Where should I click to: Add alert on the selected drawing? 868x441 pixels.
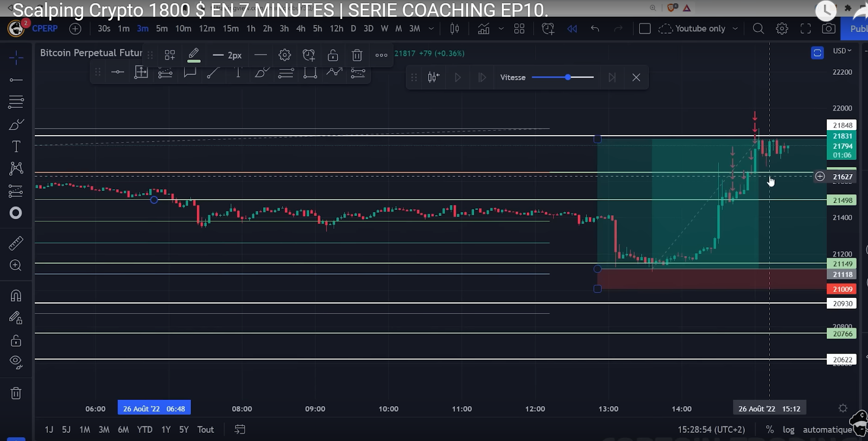(x=309, y=55)
